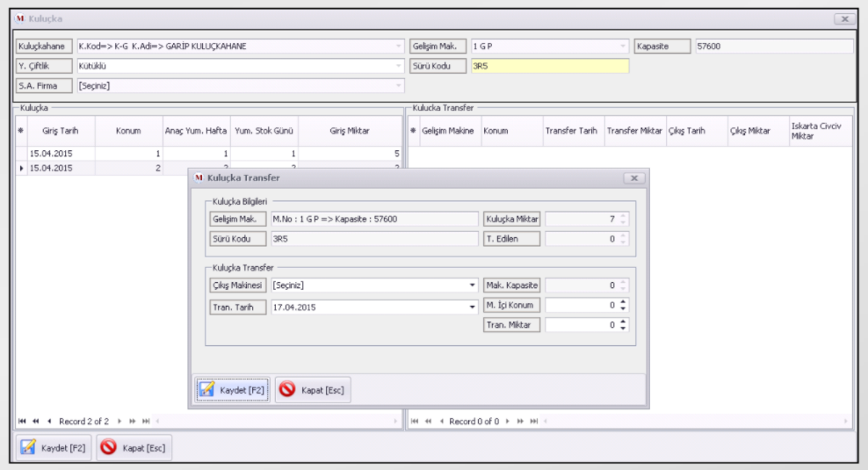
Task: Click Kaydet [F2] in main Kuluçka window
Action: click(x=54, y=448)
